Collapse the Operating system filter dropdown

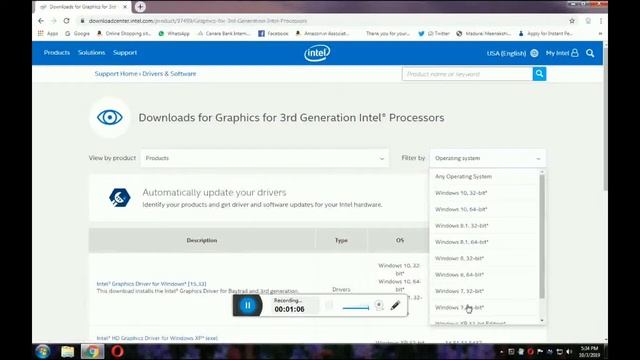487,158
